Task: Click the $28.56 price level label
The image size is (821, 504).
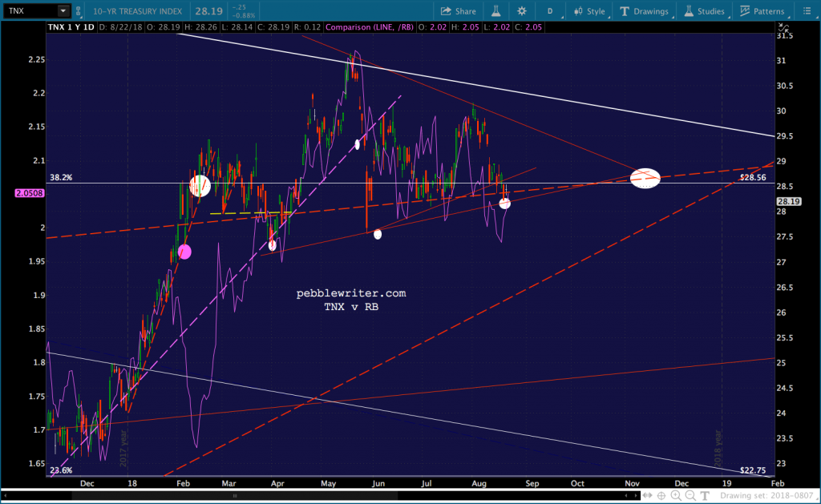Action: [x=753, y=177]
